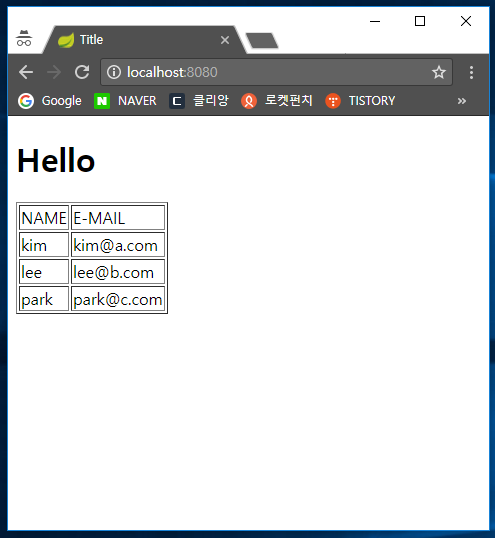Click the NAME header cell
This screenshot has width=495, height=538.
[x=44, y=218]
